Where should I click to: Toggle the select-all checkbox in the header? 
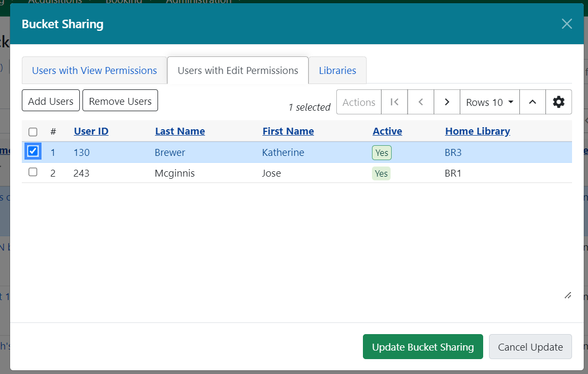click(33, 131)
